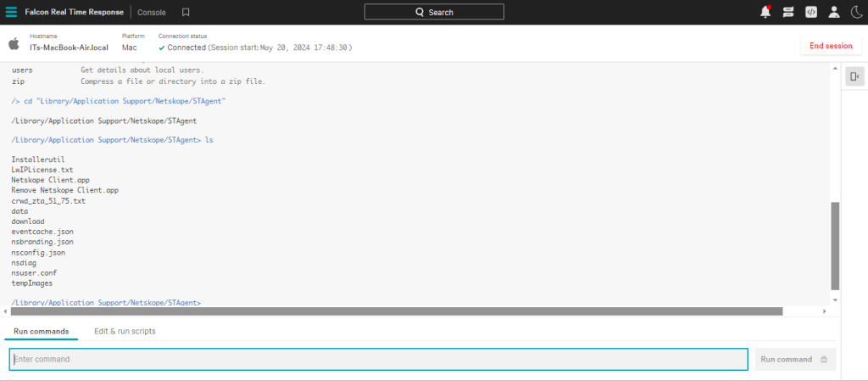868x381 pixels.
Task: Click the Console breadcrumb
Action: (152, 12)
